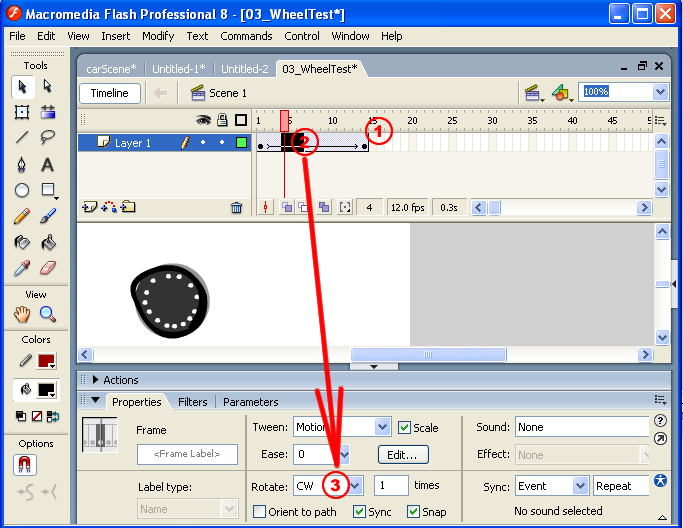Delete layer with trash icon

pyautogui.click(x=237, y=207)
